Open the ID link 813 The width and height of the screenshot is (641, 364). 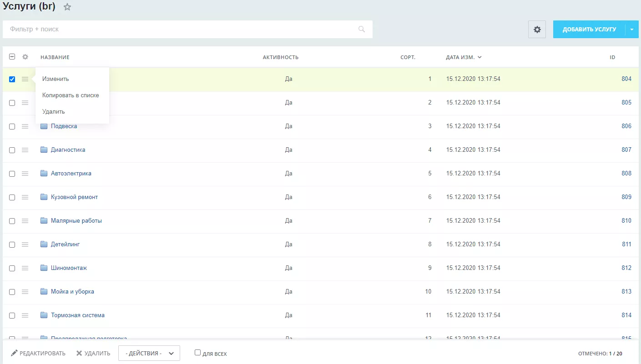[626, 292]
